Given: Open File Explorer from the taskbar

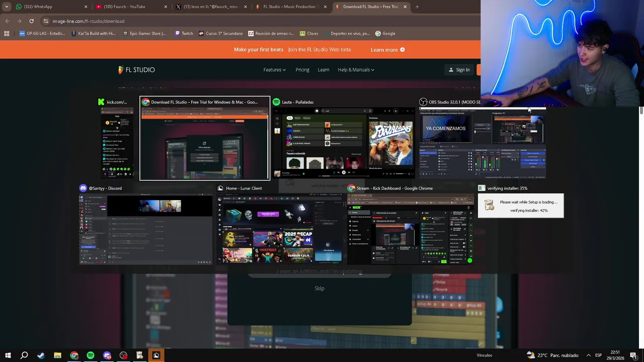Looking at the screenshot, I should 57,355.
